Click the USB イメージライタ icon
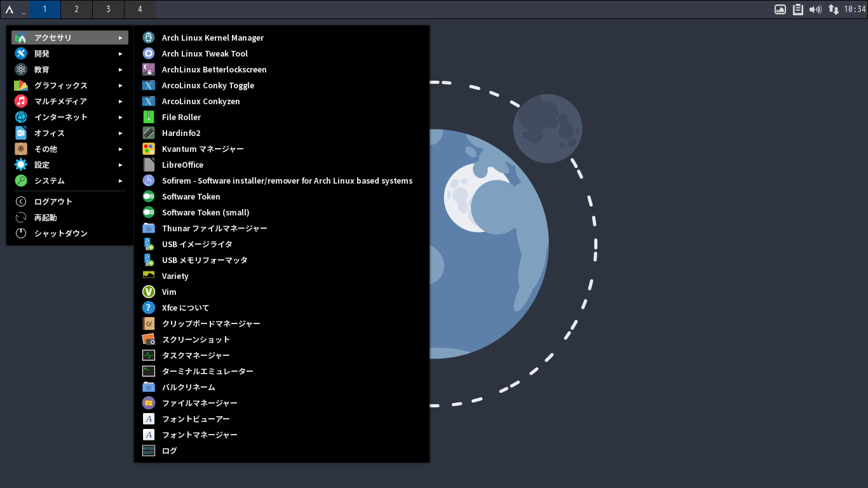 (149, 244)
